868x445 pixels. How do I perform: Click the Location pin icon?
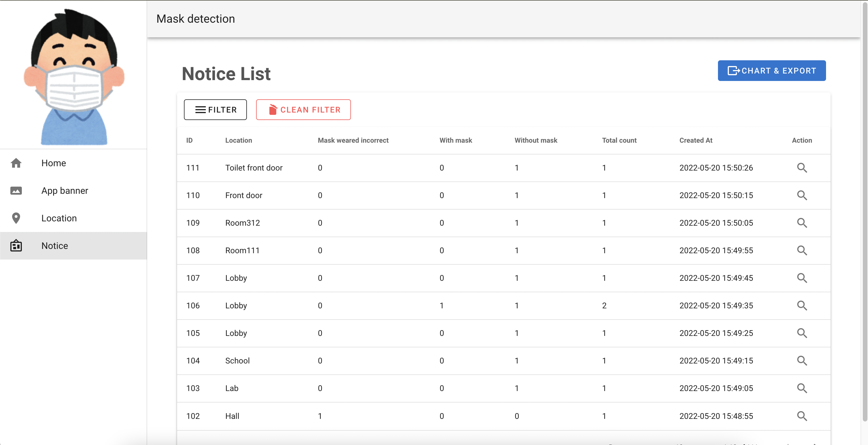click(16, 218)
